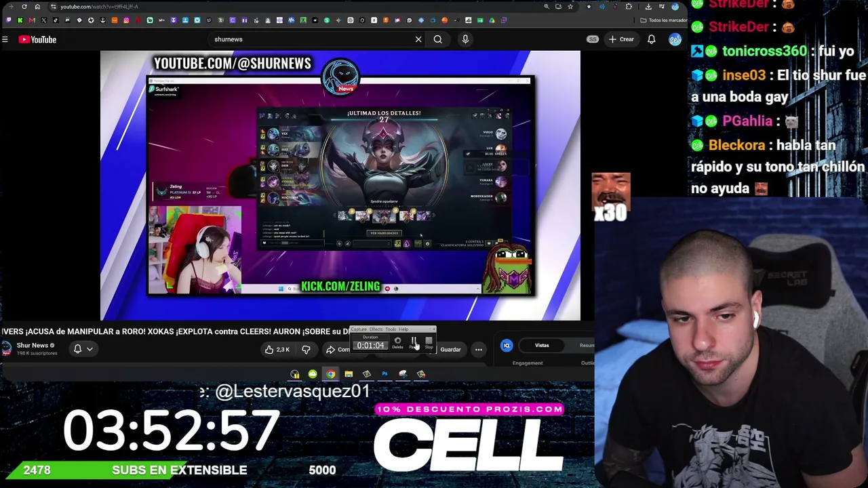Viewport: 868px width, 488px height.
Task: Open YouTube notifications bell in the header
Action: pyautogui.click(x=652, y=39)
